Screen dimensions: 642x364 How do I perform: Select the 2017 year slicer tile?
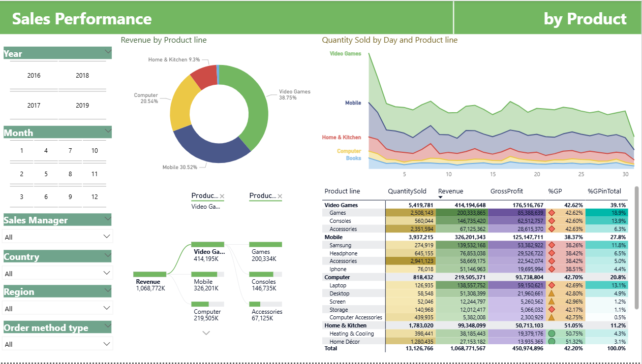click(34, 106)
